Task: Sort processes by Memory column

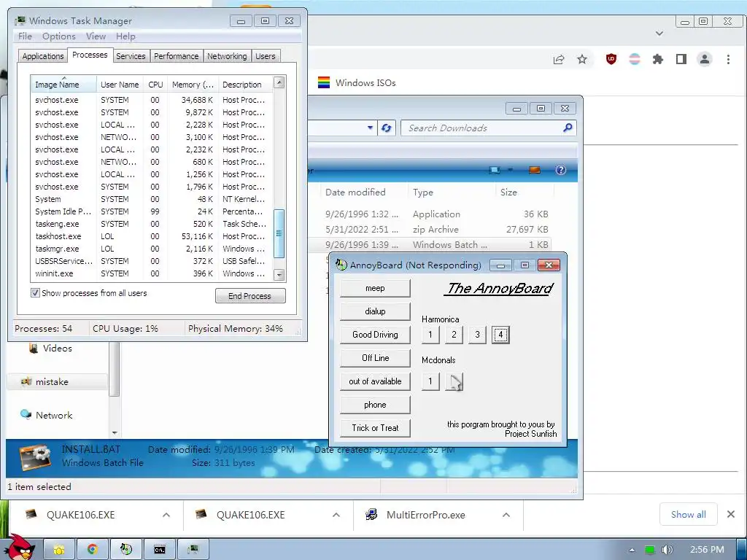Action: pyautogui.click(x=193, y=85)
